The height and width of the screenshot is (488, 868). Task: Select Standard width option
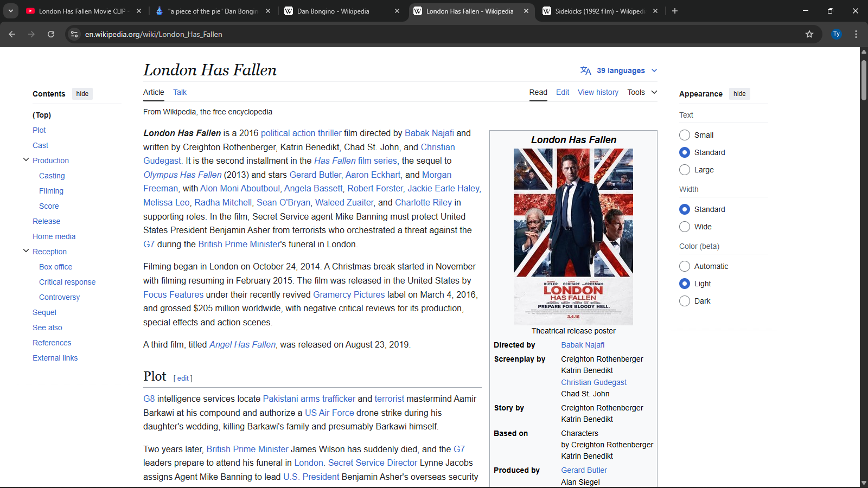[x=685, y=209]
